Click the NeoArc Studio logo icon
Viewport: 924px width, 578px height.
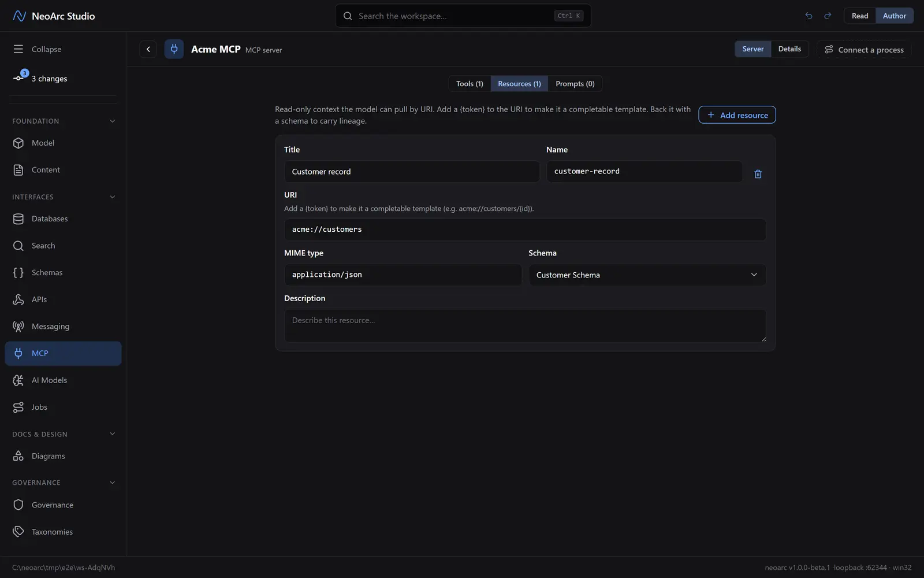pos(19,16)
